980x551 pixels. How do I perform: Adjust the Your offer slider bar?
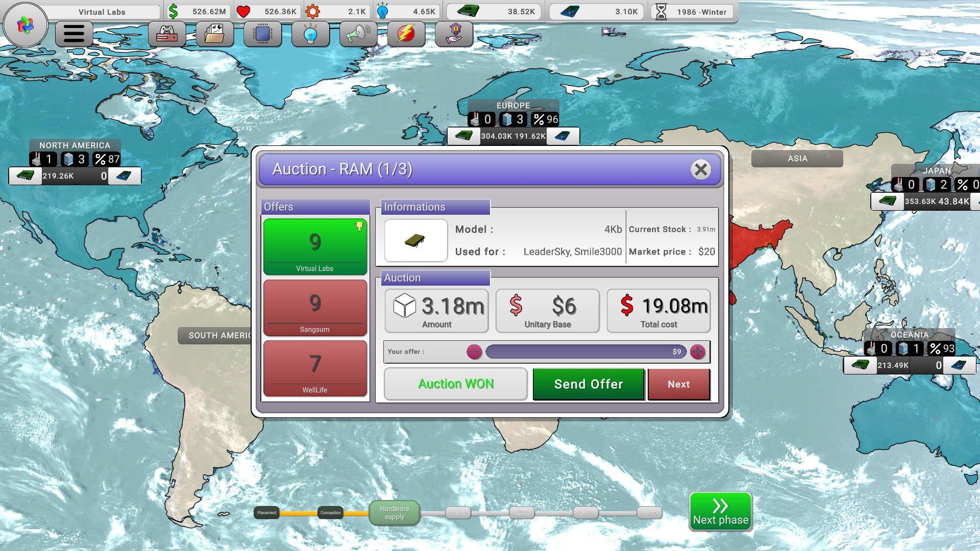pyautogui.click(x=585, y=352)
